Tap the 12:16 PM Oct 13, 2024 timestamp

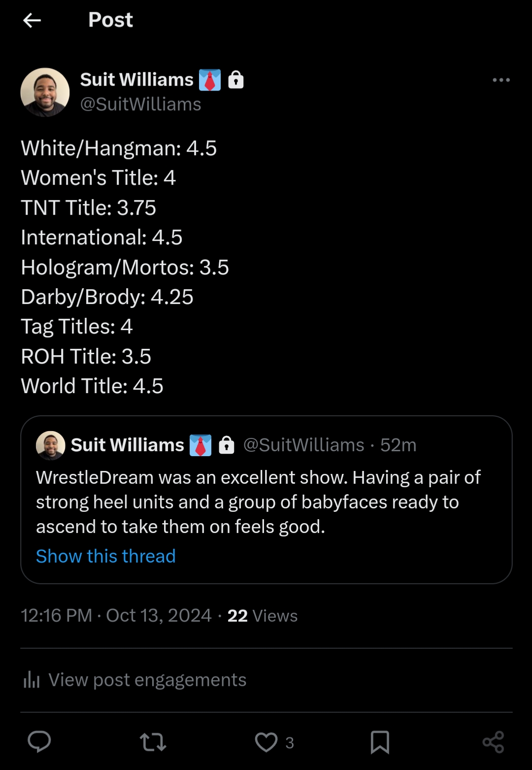click(116, 616)
